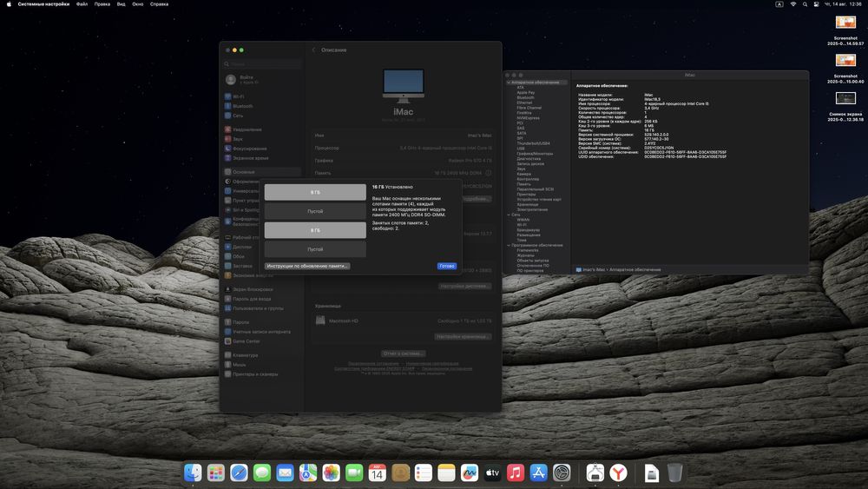
Task: Click the upper Пустой memory slot
Action: tap(315, 211)
